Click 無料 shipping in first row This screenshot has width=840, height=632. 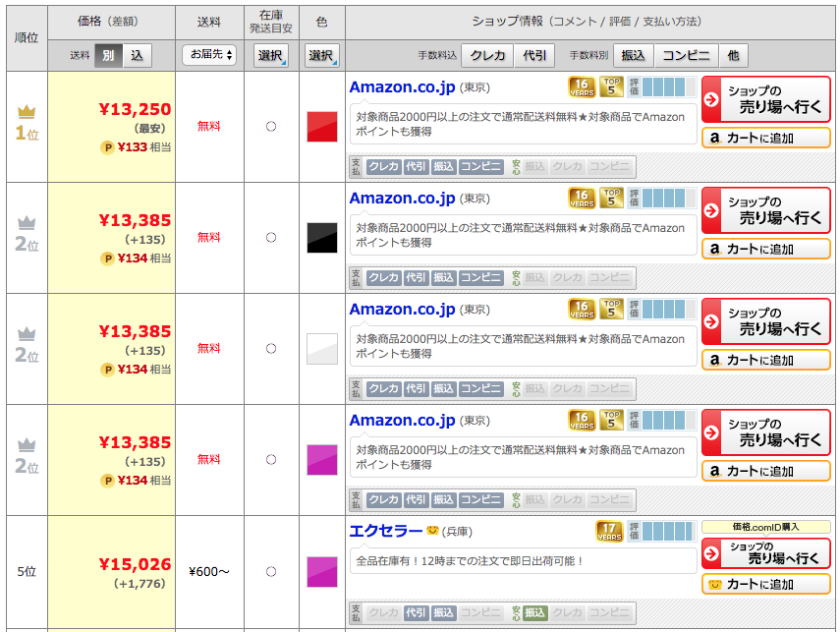[209, 127]
